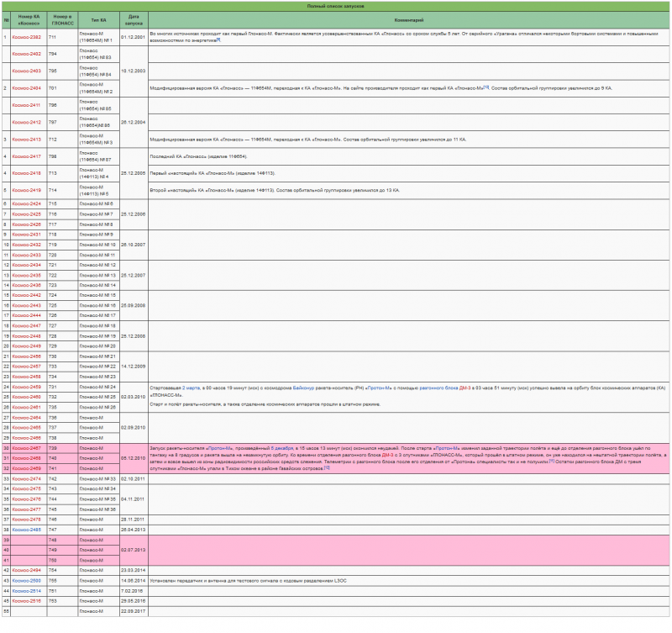This screenshot has width=672, height=633.
Task: Follow the Космос-2419 link
Action: (26, 190)
